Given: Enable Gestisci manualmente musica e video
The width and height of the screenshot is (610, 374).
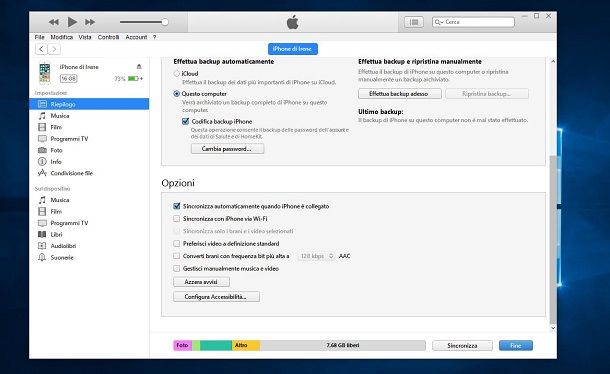Looking at the screenshot, I should (x=177, y=269).
